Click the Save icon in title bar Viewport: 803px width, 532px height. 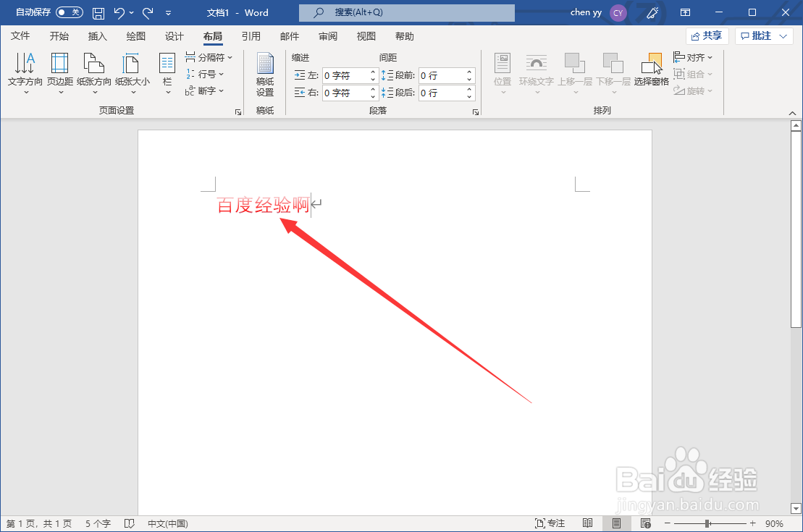(98, 12)
